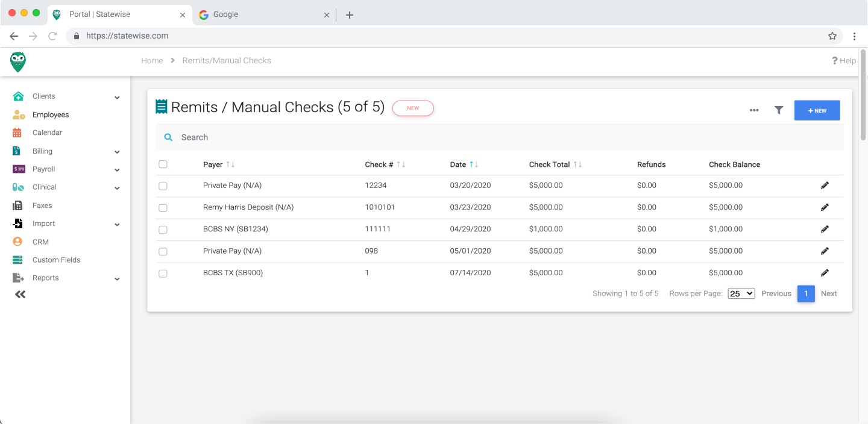Edit the Remy Harris Deposit row pencil
Screen dimensions: 868x424
click(x=825, y=207)
